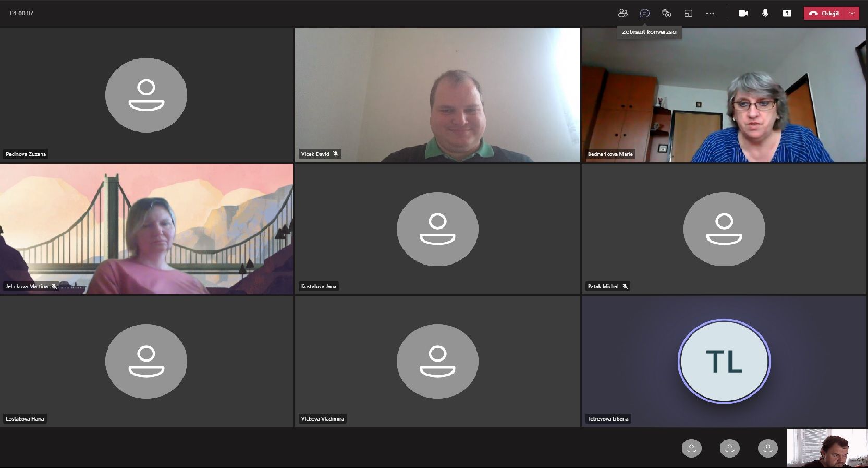
Task: Open the more actions ellipsis menu
Action: (710, 14)
